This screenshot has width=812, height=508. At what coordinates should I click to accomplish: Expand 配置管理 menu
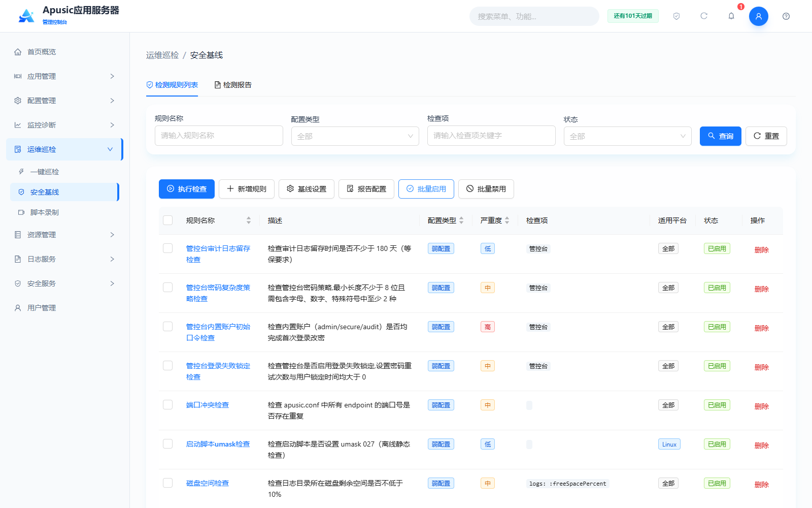[64, 101]
